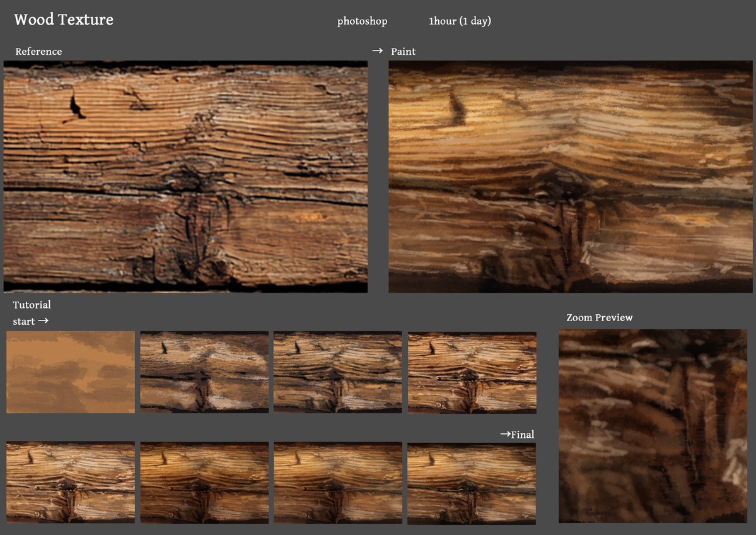Click the Reference heading label

(38, 52)
